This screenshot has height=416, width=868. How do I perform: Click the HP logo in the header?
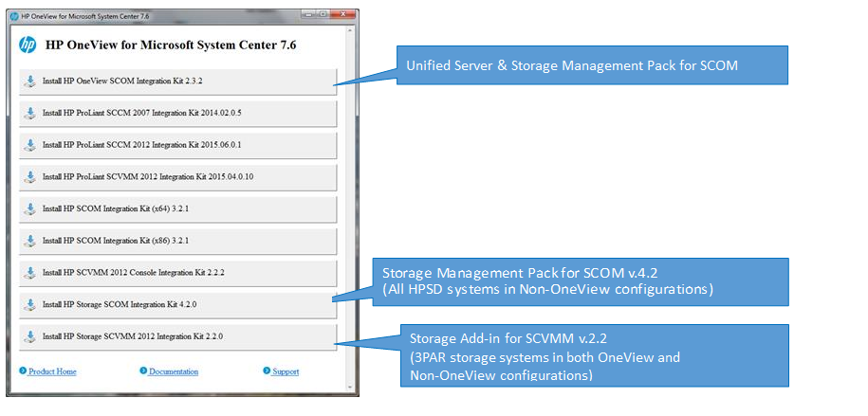[x=28, y=45]
